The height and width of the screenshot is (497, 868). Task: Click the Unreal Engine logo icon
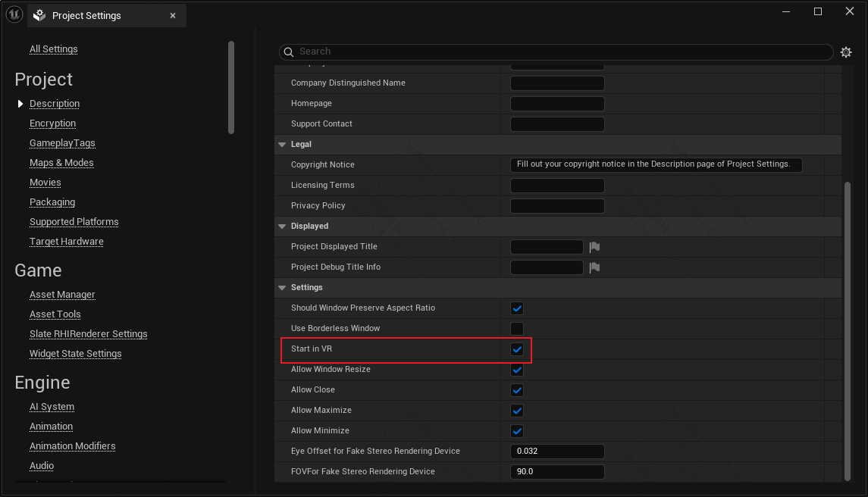point(14,14)
